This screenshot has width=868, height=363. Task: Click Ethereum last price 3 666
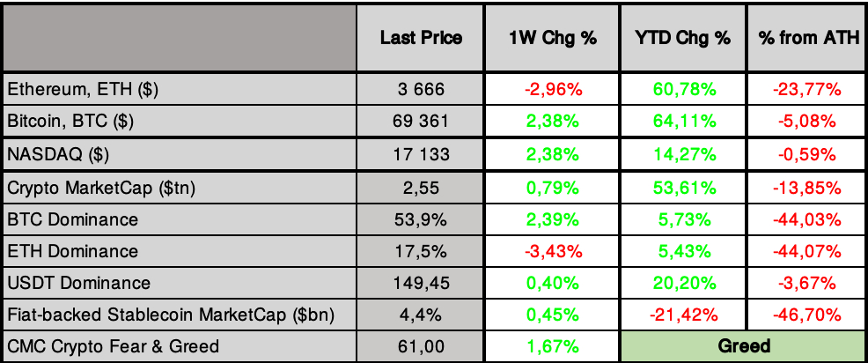(421, 89)
